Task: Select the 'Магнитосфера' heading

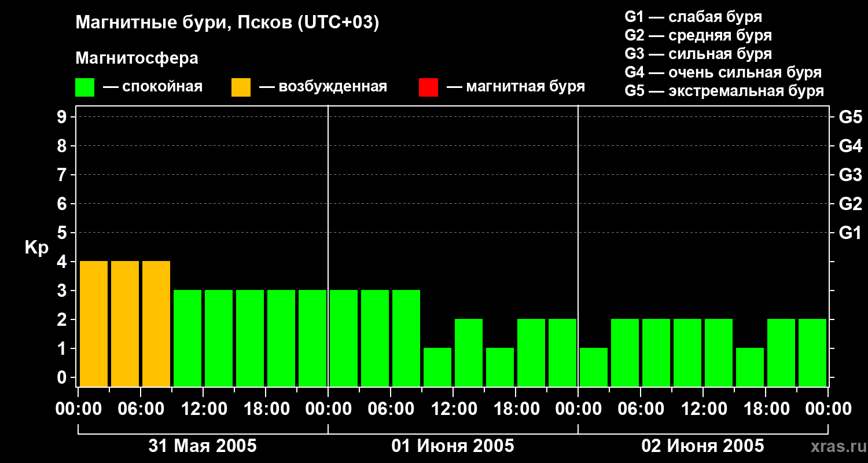Action: (137, 58)
